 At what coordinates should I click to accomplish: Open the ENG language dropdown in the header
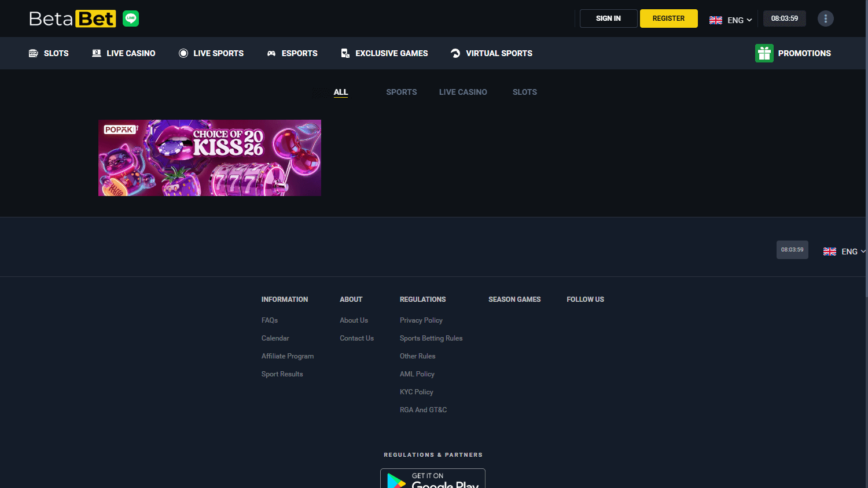click(731, 19)
